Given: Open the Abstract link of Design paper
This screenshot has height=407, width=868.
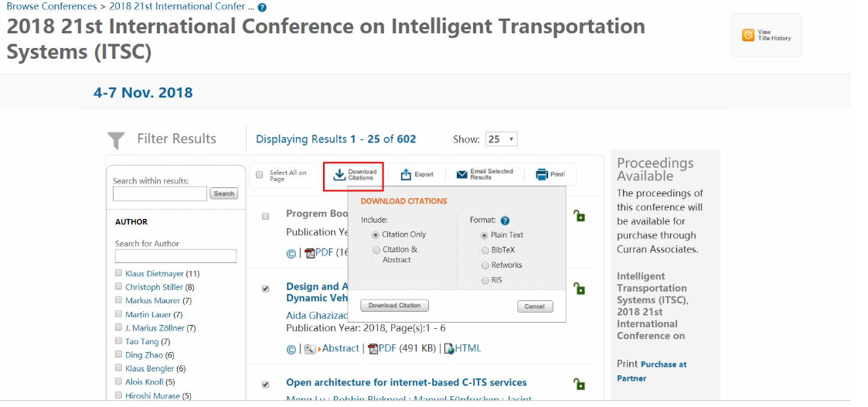Looking at the screenshot, I should pyautogui.click(x=340, y=348).
